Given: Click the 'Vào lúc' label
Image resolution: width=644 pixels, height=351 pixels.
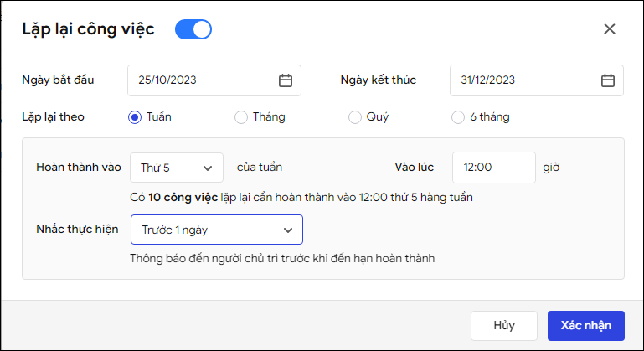Looking at the screenshot, I should [x=414, y=167].
